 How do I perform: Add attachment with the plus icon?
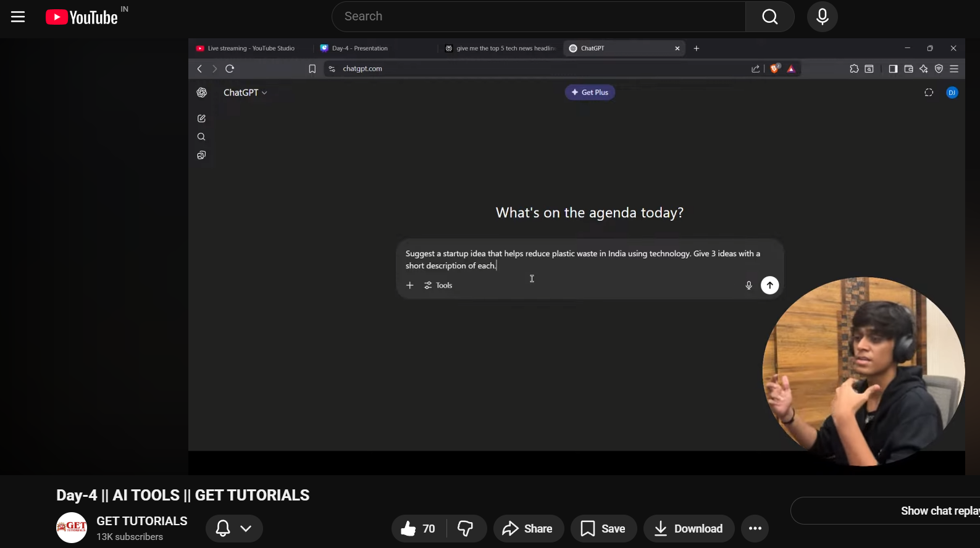[x=409, y=285]
